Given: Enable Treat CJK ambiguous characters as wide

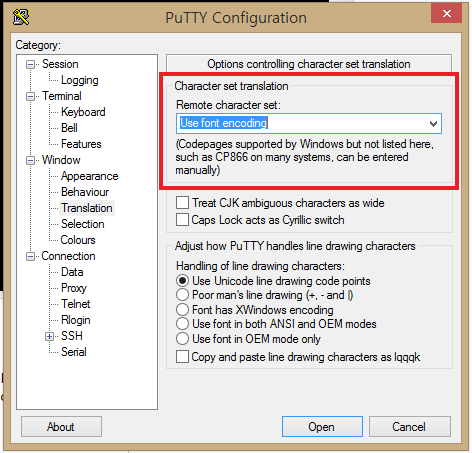Looking at the screenshot, I should 182,203.
